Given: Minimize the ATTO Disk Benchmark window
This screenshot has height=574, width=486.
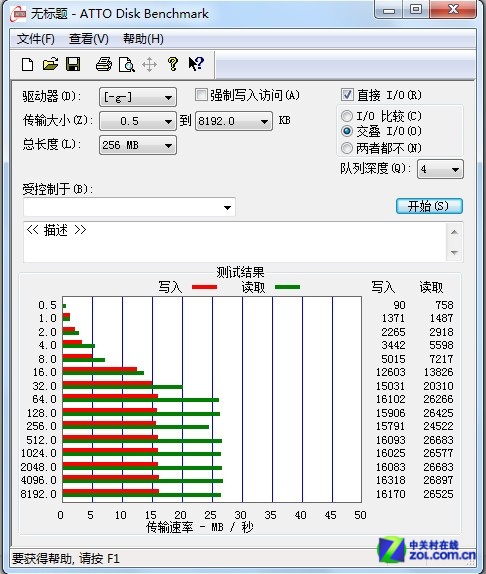Looking at the screenshot, I should pos(389,10).
